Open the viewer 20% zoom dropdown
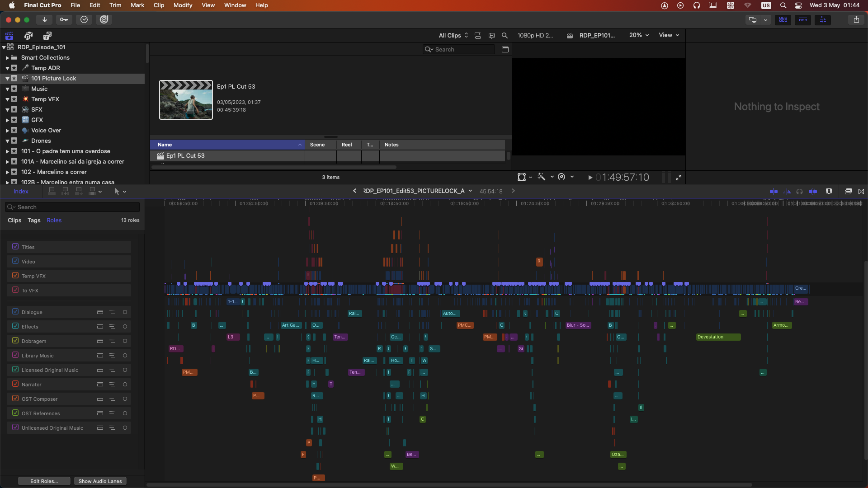This screenshot has width=868, height=488. [639, 35]
